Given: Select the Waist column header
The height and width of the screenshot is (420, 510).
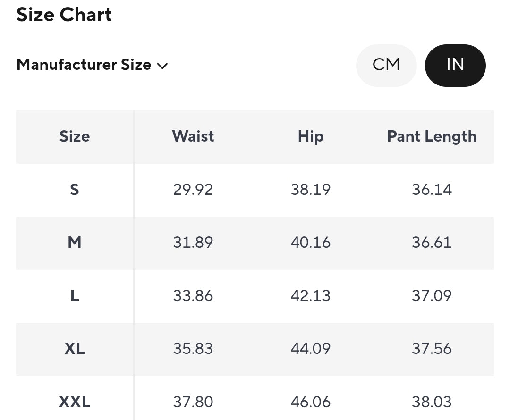Looking at the screenshot, I should (193, 136).
